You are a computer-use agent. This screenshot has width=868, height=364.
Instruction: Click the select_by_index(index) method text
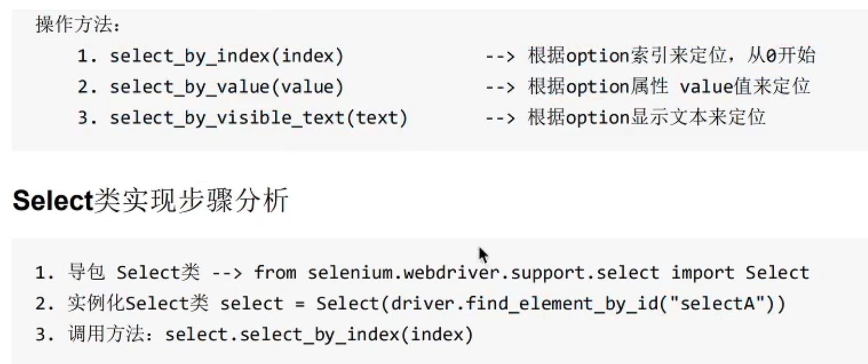pyautogui.click(x=226, y=56)
